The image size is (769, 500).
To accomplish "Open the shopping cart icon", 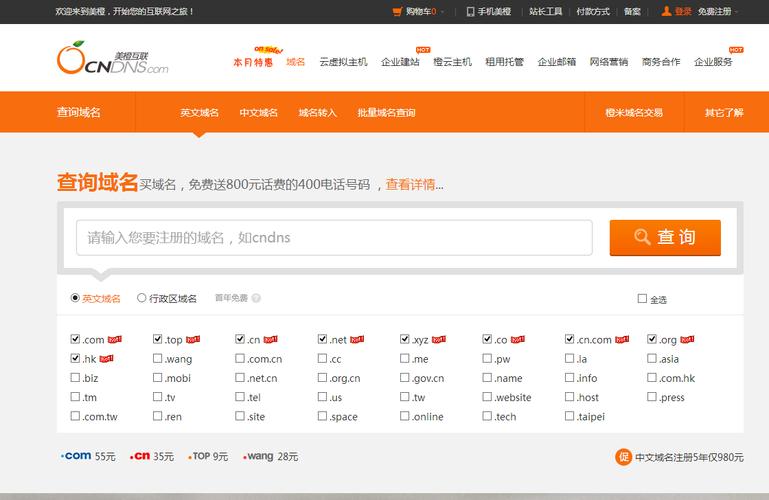I will pyautogui.click(x=397, y=12).
